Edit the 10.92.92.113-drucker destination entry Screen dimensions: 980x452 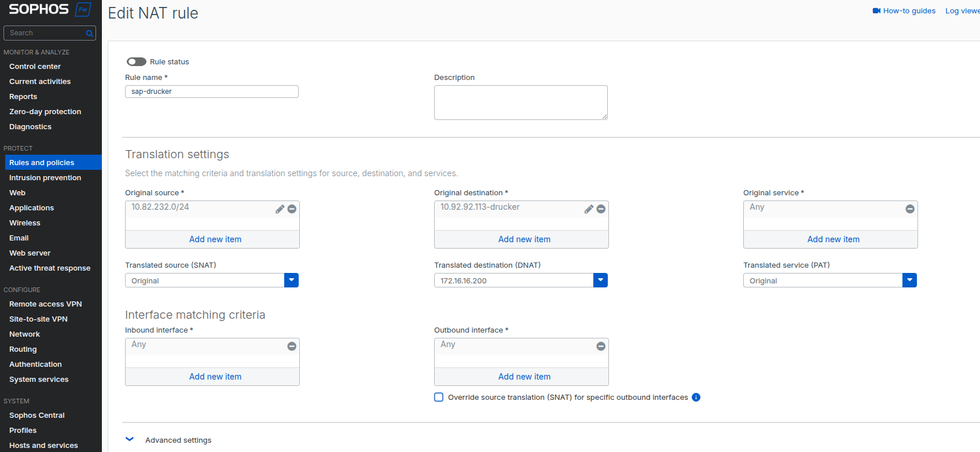tap(589, 209)
